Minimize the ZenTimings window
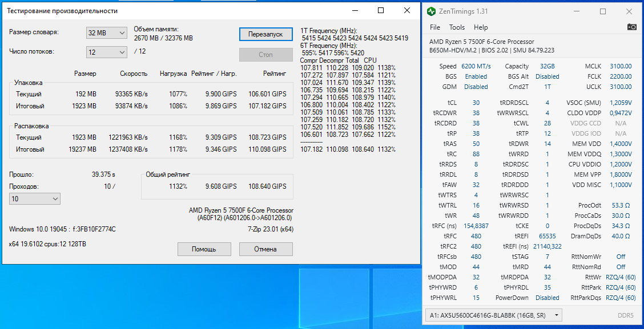This screenshot has height=329, width=644. (577, 11)
